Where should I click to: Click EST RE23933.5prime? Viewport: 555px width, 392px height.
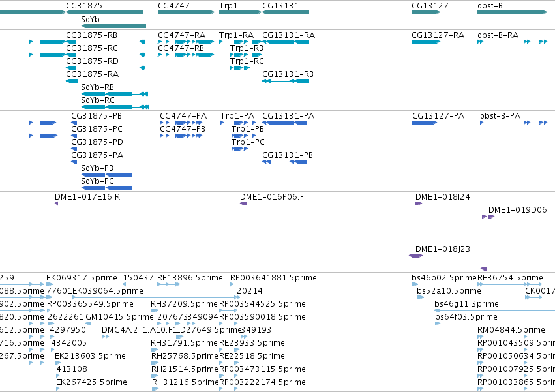click(x=229, y=350)
